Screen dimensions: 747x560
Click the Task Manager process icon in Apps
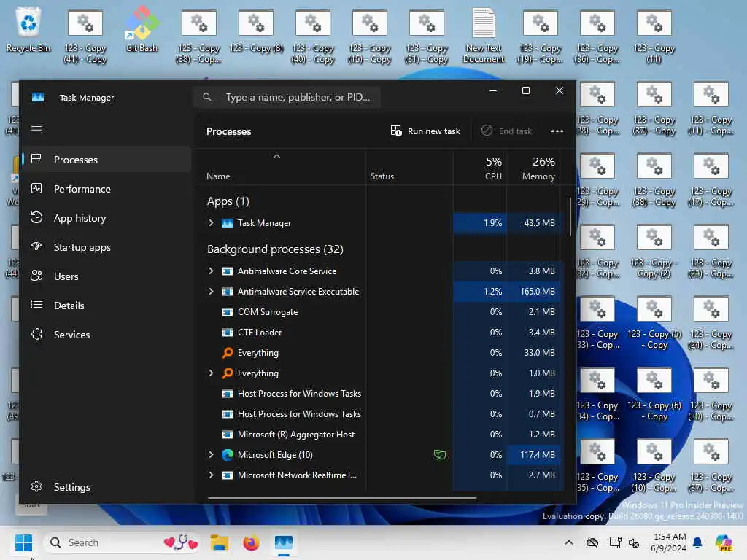[x=228, y=223]
